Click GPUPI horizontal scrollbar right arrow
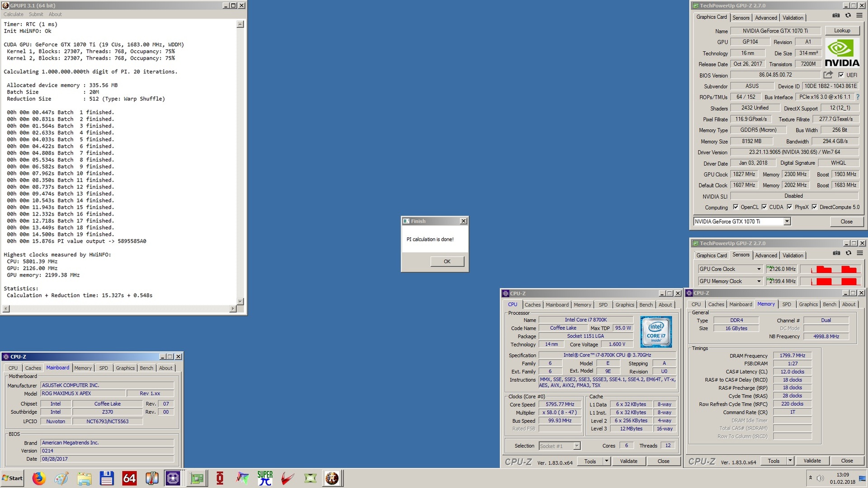 (233, 309)
